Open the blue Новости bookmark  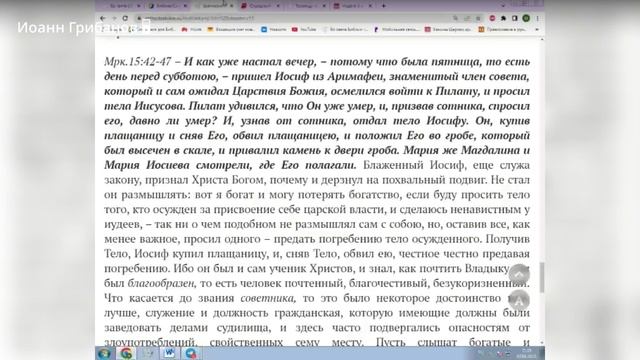(x=274, y=29)
